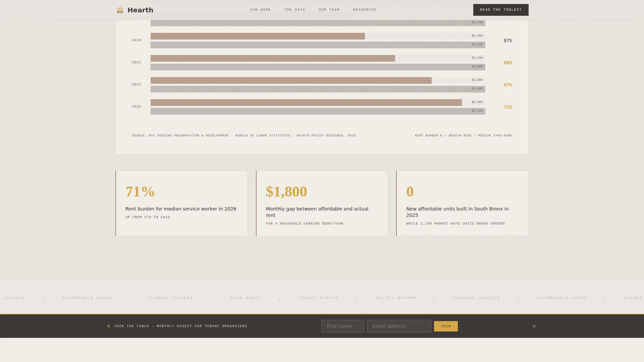Click the 2020 rent bar
644x362 pixels.
click(258, 36)
